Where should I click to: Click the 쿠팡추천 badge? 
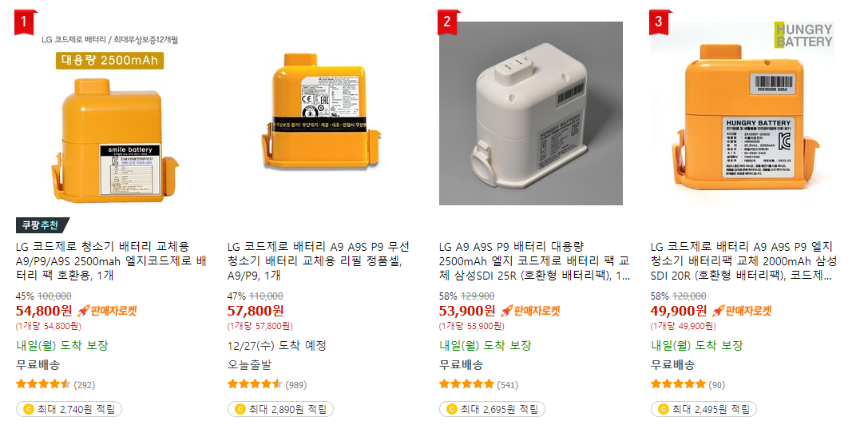click(x=42, y=225)
